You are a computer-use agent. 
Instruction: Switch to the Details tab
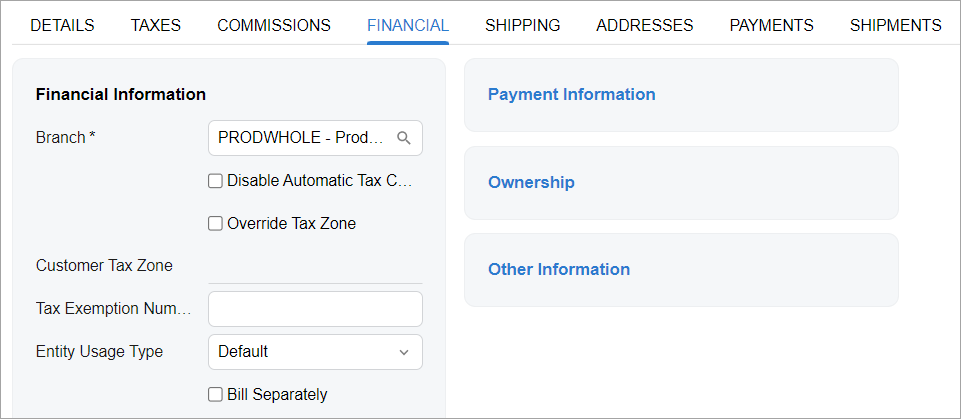62,25
